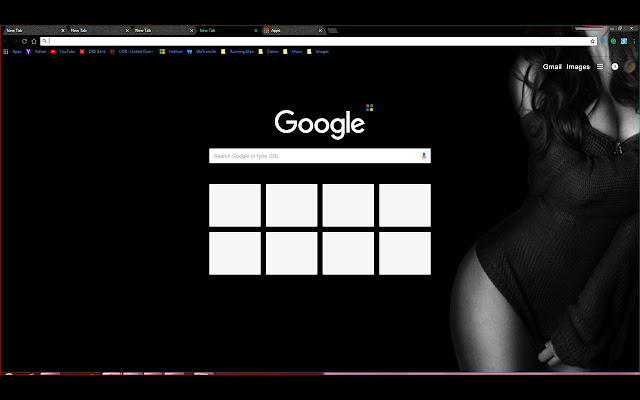640x400 pixels.
Task: Open the blue square extension icon
Action: [x=624, y=41]
